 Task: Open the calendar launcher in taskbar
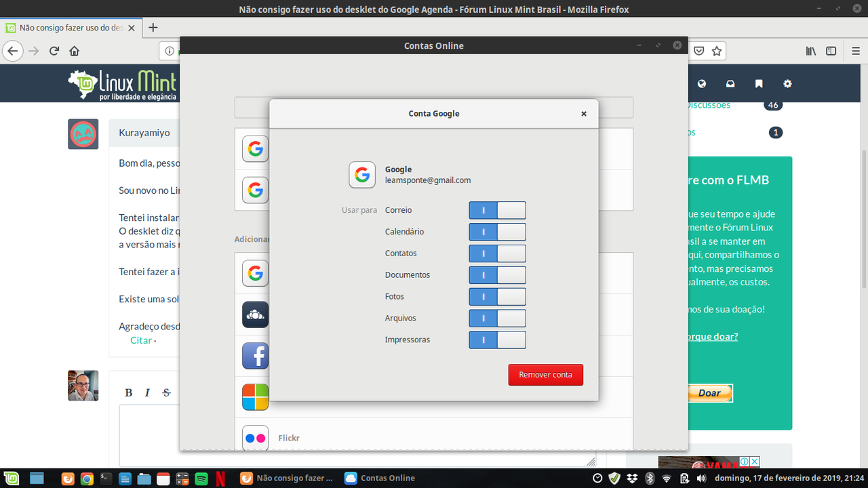pyautogui.click(x=163, y=478)
